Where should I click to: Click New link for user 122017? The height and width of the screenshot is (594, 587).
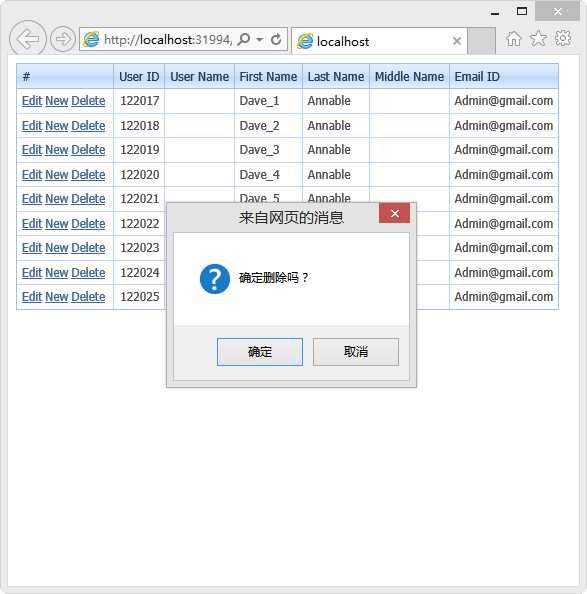pos(57,101)
